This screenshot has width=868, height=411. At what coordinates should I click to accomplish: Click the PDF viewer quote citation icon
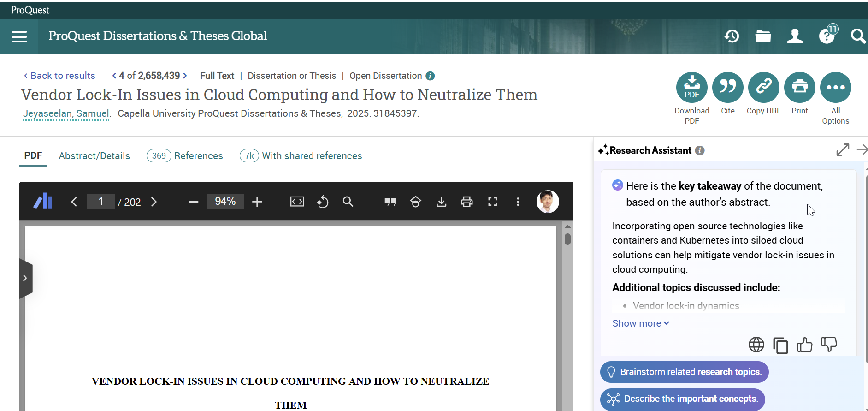coord(390,202)
